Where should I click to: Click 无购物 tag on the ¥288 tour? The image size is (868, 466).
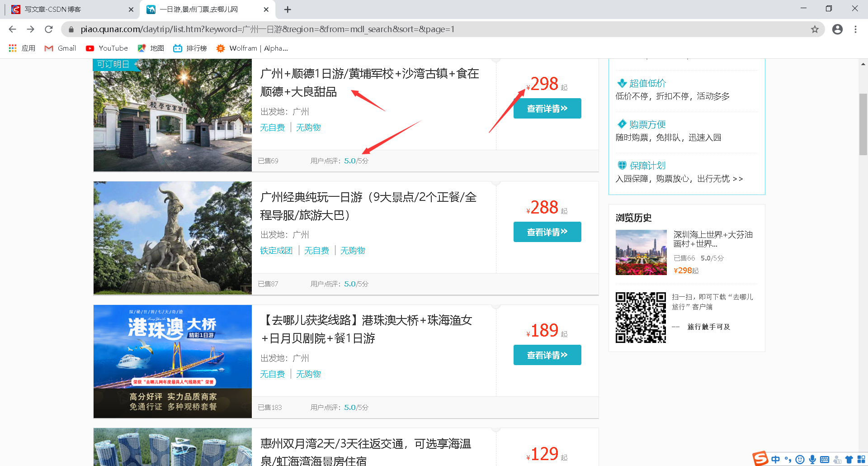[353, 251]
